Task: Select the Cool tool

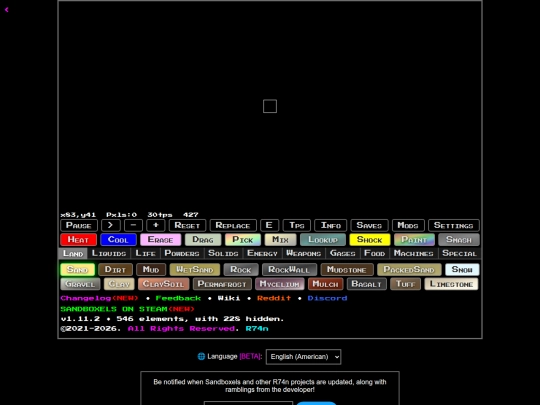Action: (x=118, y=239)
